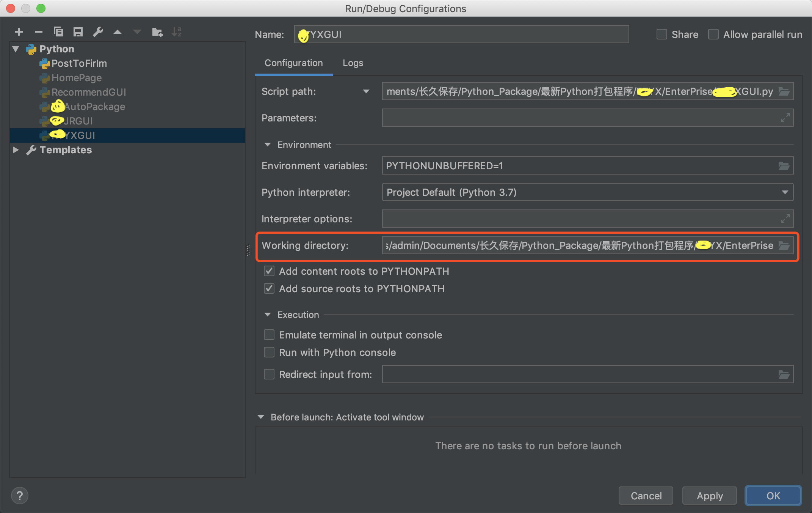This screenshot has height=513, width=812.
Task: Open the Environment variables editor icon
Action: click(x=784, y=166)
